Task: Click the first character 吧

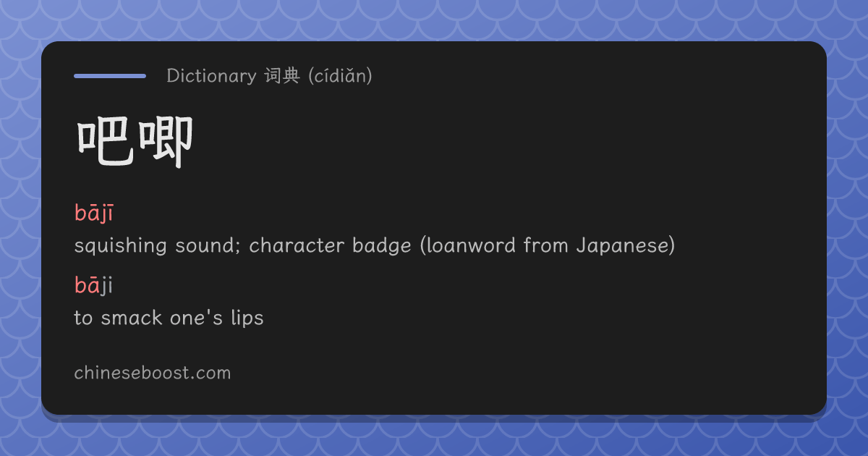Action: [105, 142]
